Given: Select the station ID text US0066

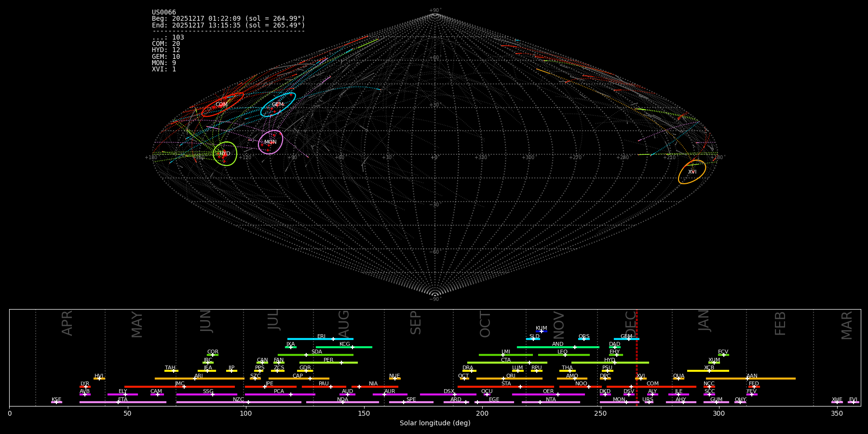Looking at the screenshot, I should click(x=164, y=13).
